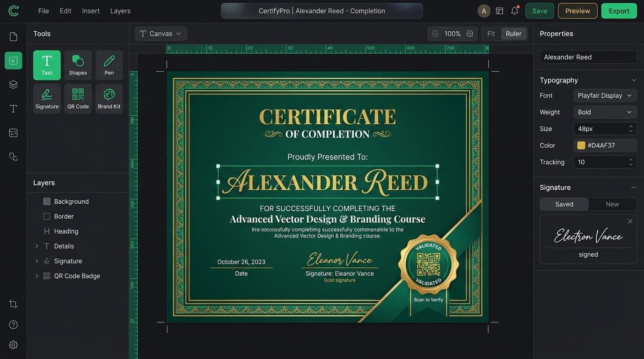Open the Signature tool
The image size is (644, 359).
[47, 99]
